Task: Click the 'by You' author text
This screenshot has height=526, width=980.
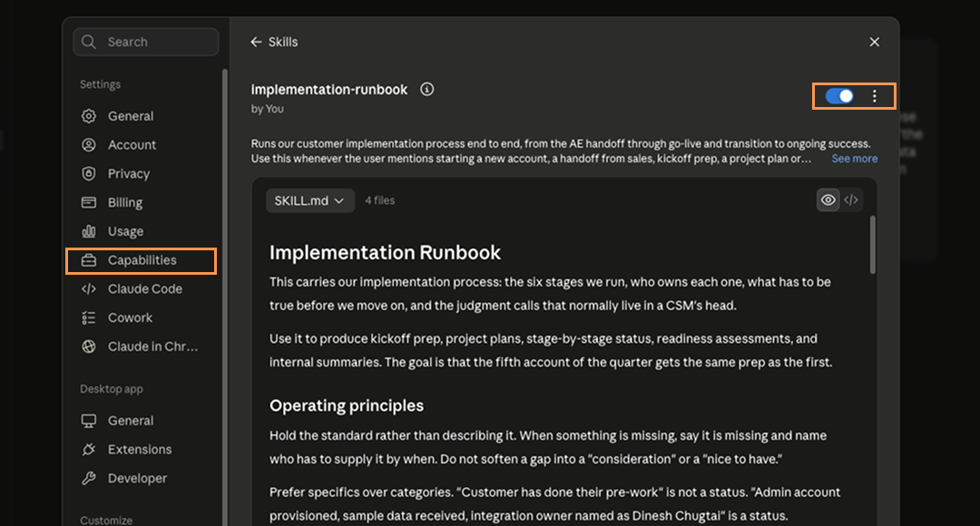Action: coord(268,109)
